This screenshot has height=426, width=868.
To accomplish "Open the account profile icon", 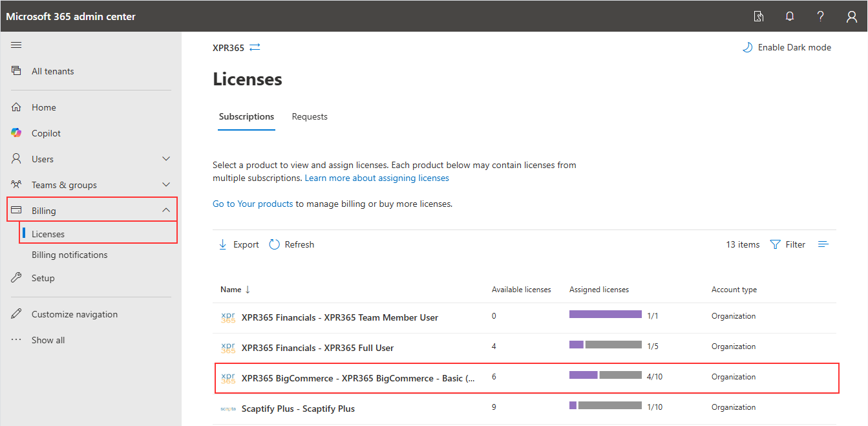I will coord(851,16).
